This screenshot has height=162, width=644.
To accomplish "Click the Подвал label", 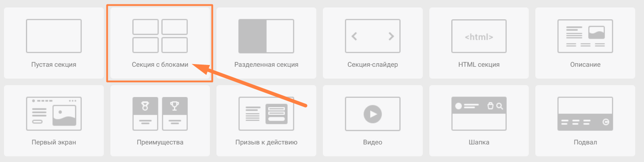I will [x=585, y=142].
